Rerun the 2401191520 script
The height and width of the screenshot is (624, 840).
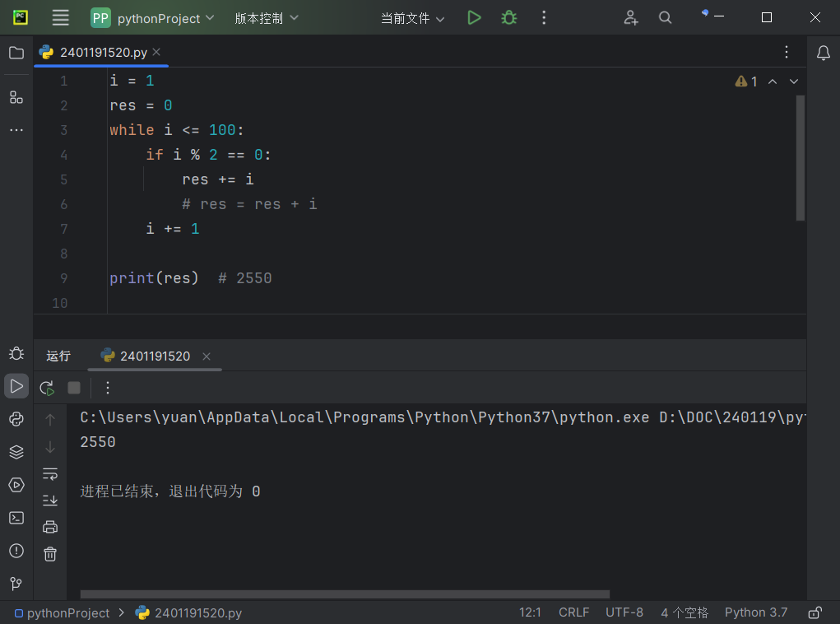[x=47, y=388]
